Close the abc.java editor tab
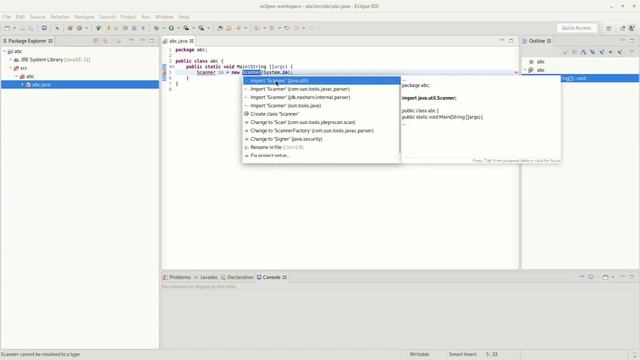The width and height of the screenshot is (640, 360). [x=191, y=41]
